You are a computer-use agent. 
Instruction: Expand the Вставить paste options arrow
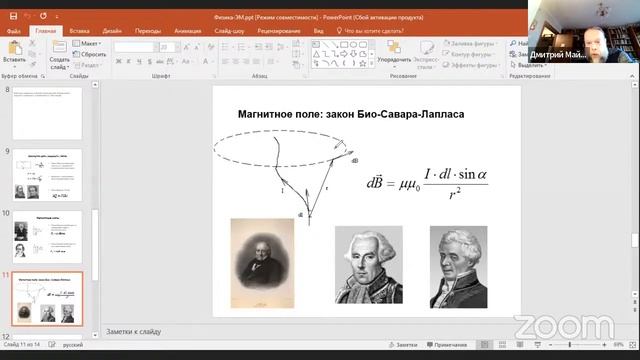click(15, 67)
